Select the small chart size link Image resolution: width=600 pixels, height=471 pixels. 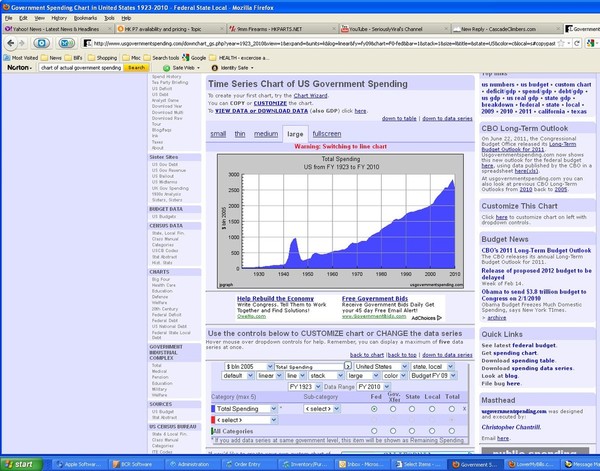point(218,134)
